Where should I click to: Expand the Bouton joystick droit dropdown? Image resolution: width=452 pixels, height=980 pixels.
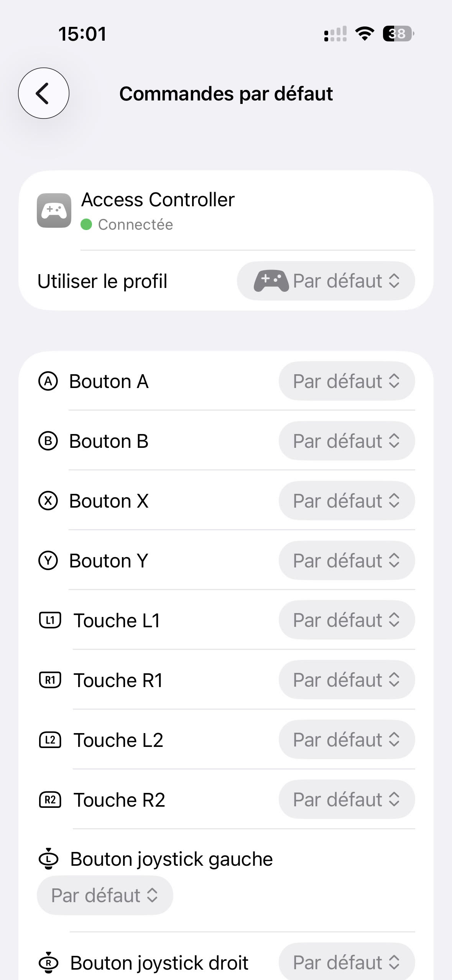(347, 962)
